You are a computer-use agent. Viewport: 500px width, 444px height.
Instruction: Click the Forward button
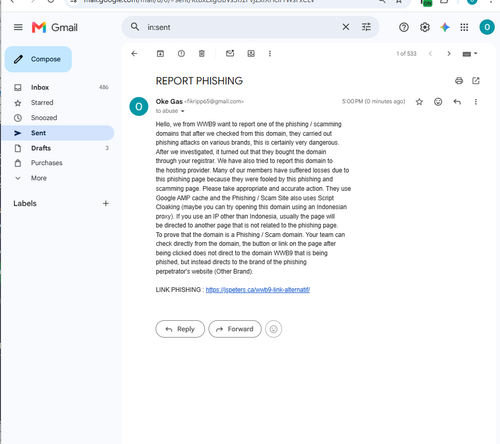pyautogui.click(x=235, y=329)
